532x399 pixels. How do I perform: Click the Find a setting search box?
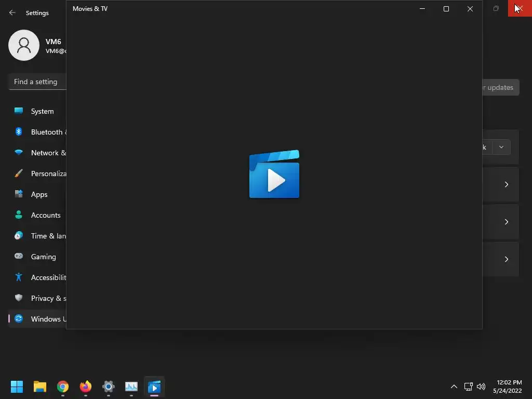pos(37,82)
